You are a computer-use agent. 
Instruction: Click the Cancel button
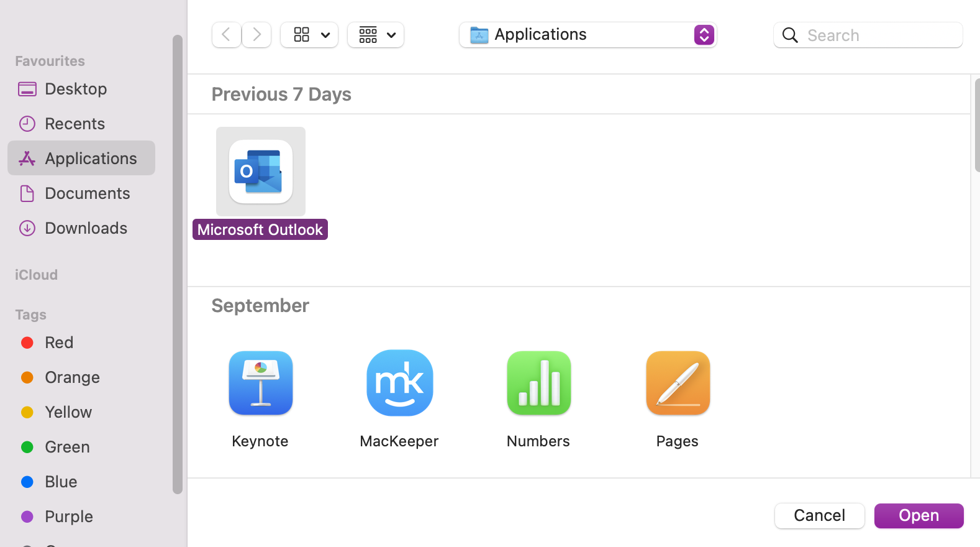pos(820,516)
